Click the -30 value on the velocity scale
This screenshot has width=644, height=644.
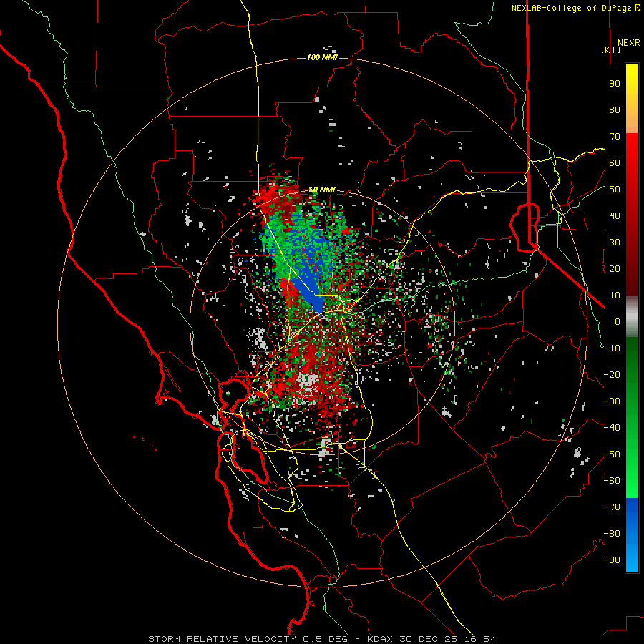tap(612, 401)
